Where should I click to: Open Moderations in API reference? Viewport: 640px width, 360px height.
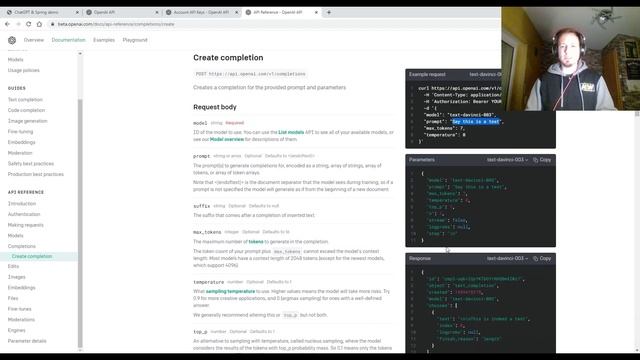[21, 319]
